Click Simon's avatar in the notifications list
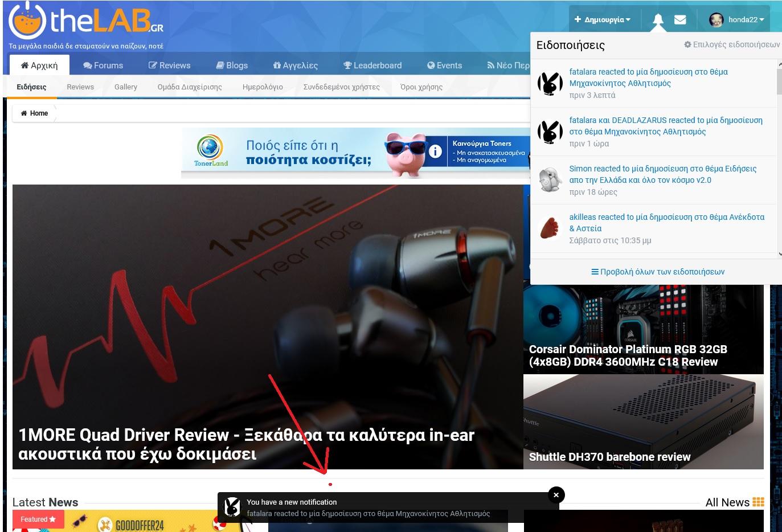Image resolution: width=782 pixels, height=532 pixels. [x=550, y=180]
